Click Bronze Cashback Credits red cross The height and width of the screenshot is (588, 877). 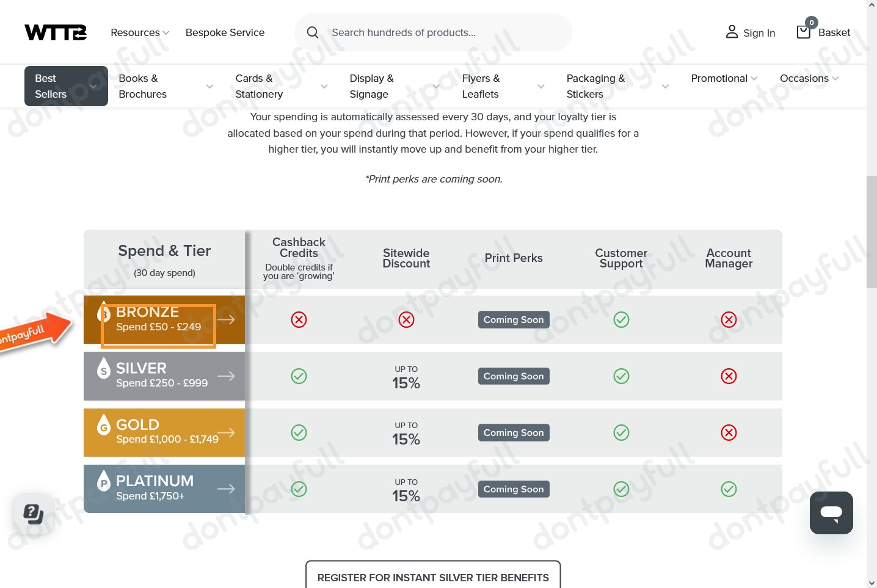tap(299, 320)
